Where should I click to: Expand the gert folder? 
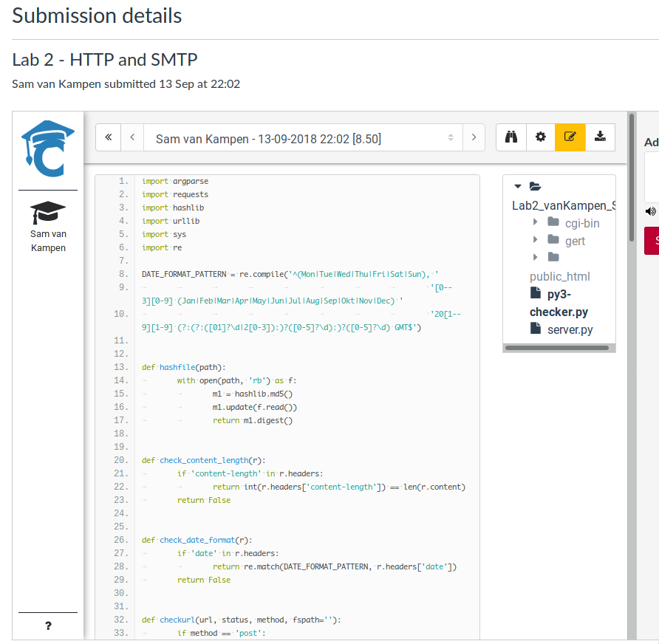[536, 240]
